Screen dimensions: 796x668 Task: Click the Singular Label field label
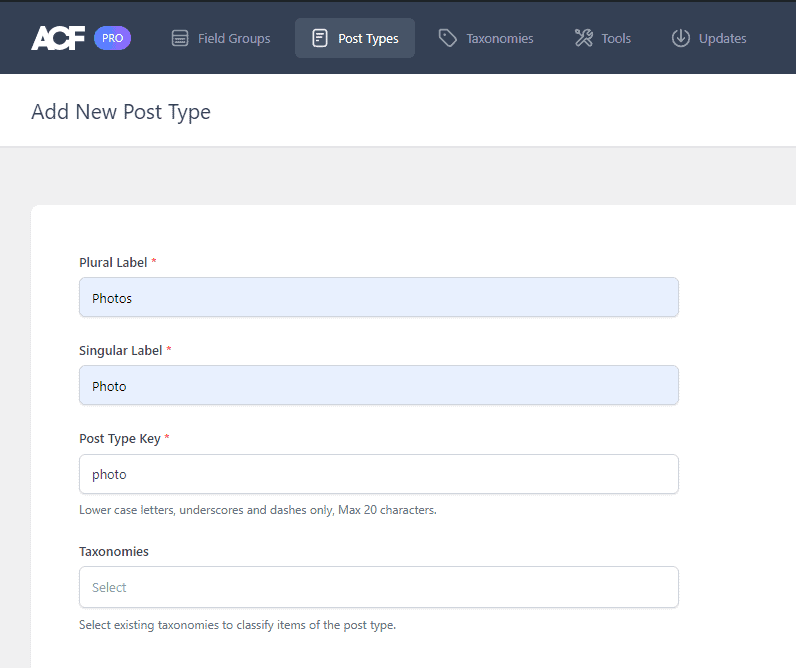[120, 350]
